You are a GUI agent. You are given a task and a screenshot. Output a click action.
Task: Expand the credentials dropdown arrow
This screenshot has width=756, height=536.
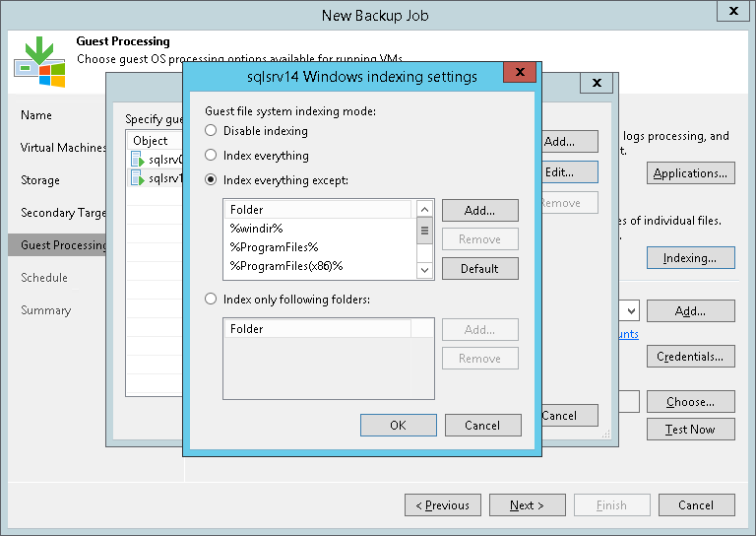[631, 311]
